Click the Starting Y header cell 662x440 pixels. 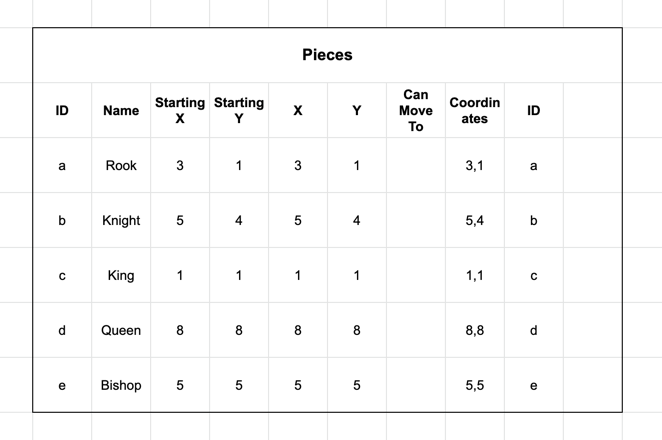[239, 110]
